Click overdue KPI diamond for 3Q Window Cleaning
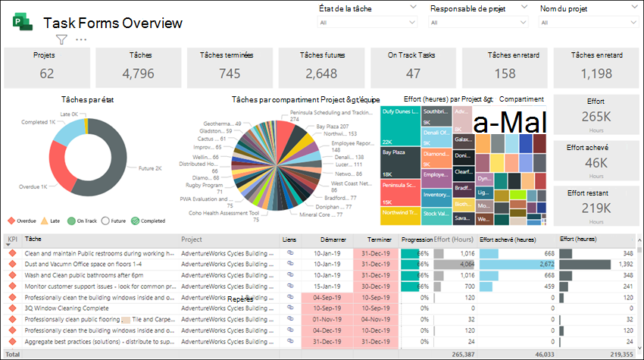The height and width of the screenshot is (360, 644). (x=12, y=308)
